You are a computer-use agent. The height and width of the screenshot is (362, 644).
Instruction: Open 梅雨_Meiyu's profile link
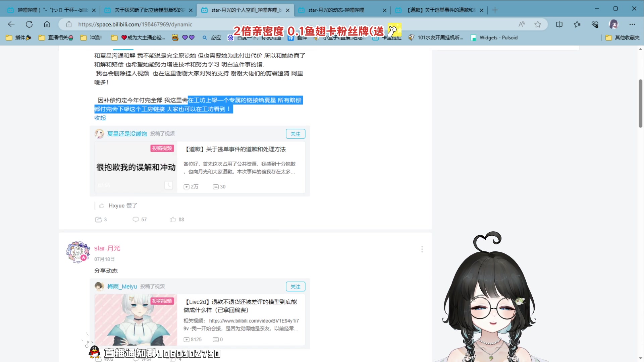click(x=121, y=286)
